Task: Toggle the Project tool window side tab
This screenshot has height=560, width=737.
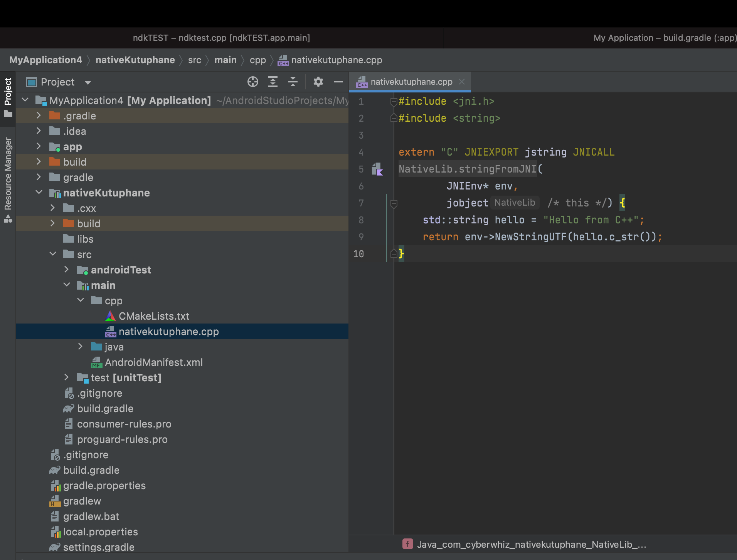Action: pyautogui.click(x=8, y=98)
